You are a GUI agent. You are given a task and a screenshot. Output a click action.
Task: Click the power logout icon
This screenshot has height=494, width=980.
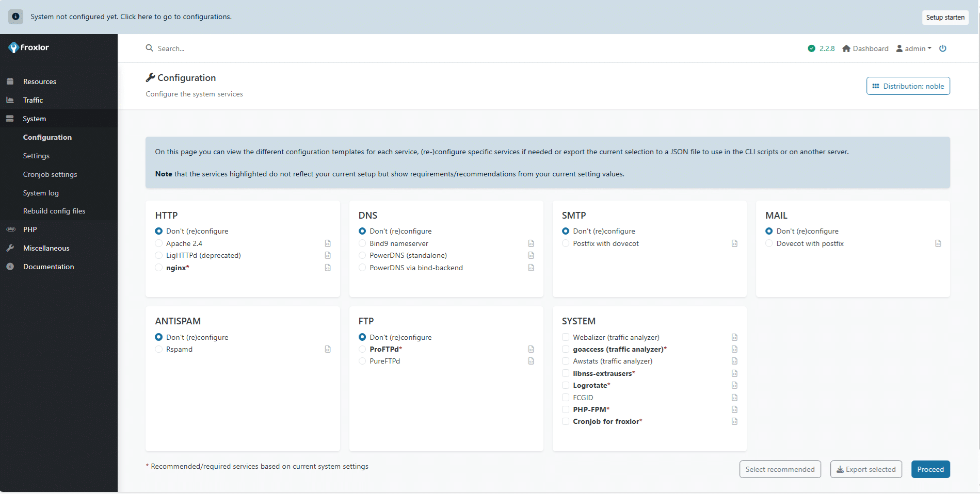[942, 48]
